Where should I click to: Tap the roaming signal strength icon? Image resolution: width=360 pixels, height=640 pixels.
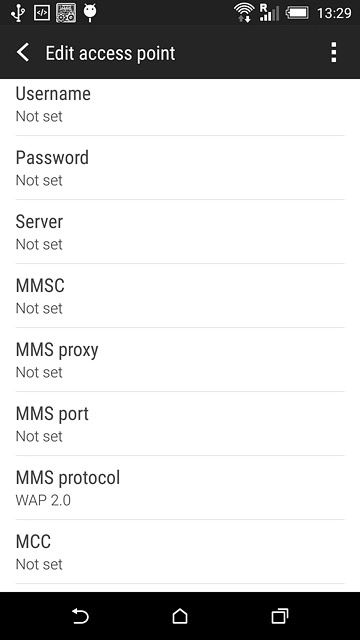tap(269, 13)
